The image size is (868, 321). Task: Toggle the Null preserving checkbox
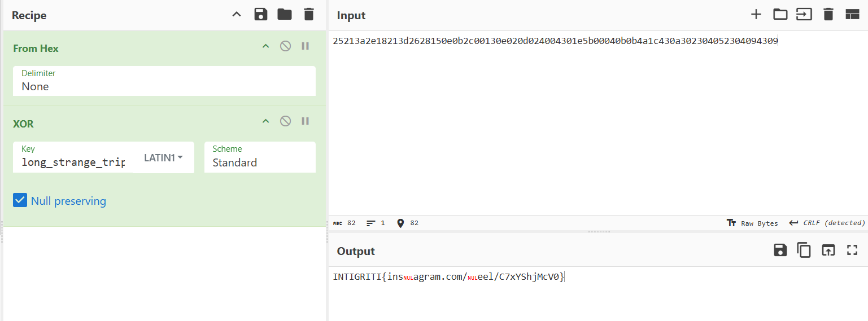[20, 201]
